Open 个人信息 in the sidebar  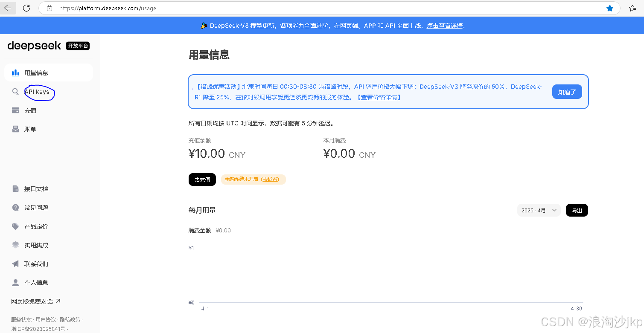tap(49, 283)
